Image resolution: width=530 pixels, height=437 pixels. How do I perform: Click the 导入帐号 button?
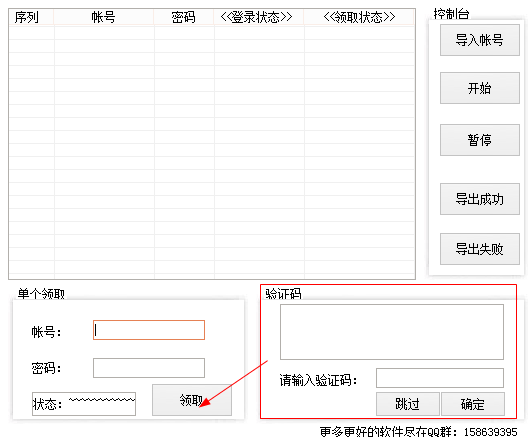(x=479, y=40)
